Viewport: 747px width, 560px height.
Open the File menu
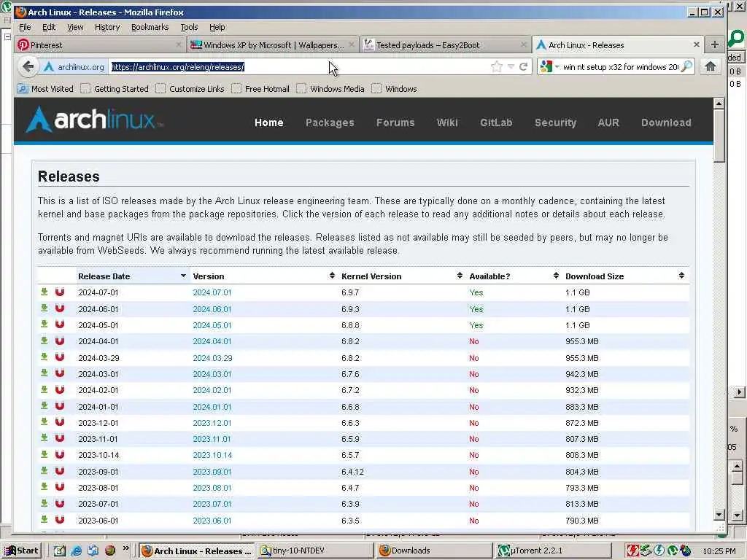tap(25, 27)
